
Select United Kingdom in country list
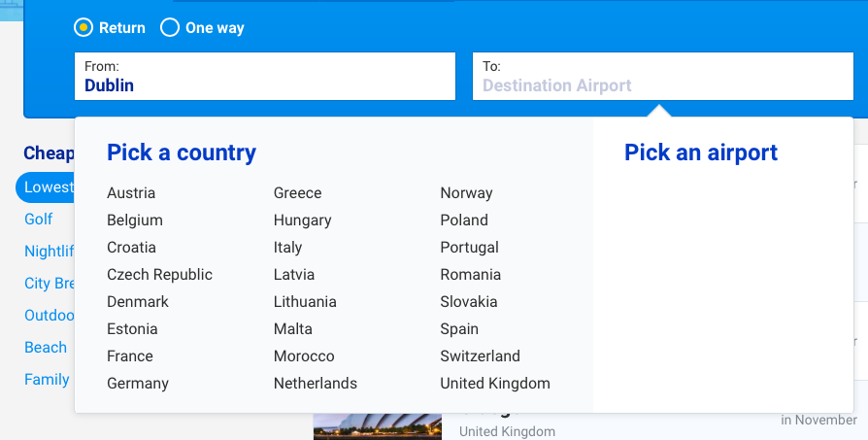click(495, 384)
